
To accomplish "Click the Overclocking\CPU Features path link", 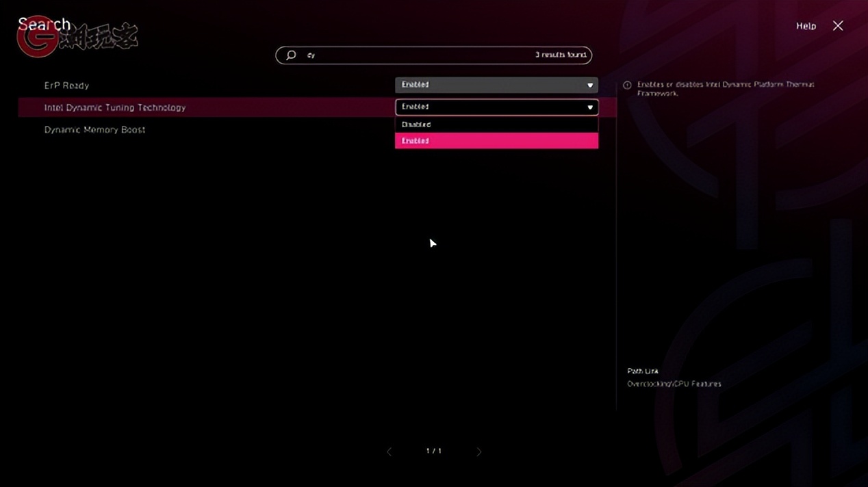I will click(x=674, y=384).
